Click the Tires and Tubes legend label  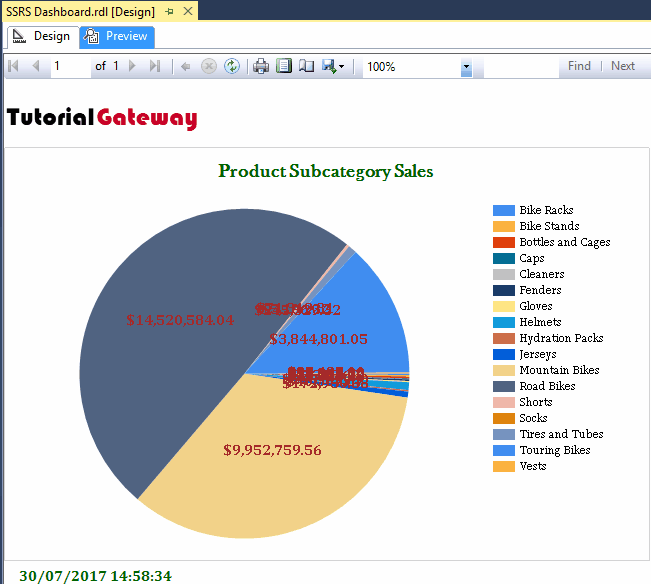[561, 434]
